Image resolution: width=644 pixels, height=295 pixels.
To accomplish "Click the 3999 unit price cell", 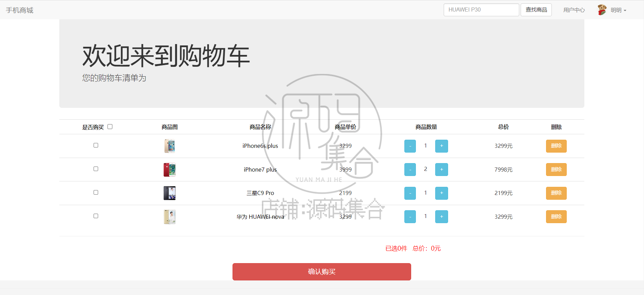I will 345,170.
